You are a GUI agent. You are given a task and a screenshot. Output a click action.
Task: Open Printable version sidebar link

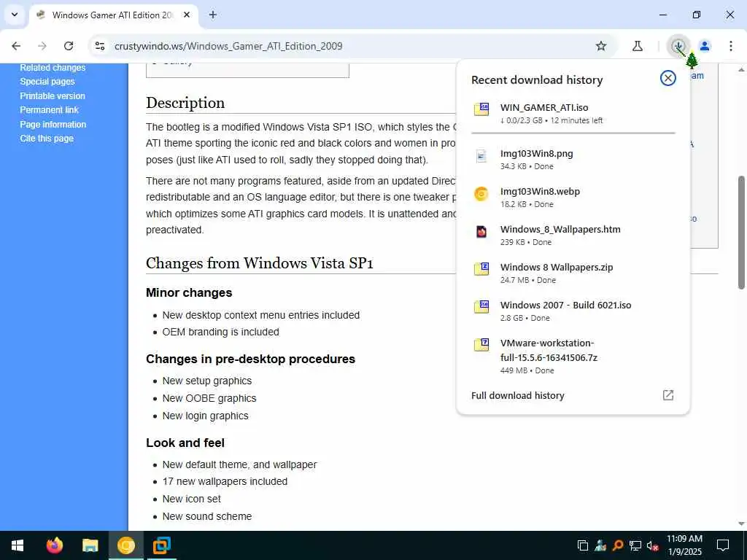pyautogui.click(x=53, y=96)
